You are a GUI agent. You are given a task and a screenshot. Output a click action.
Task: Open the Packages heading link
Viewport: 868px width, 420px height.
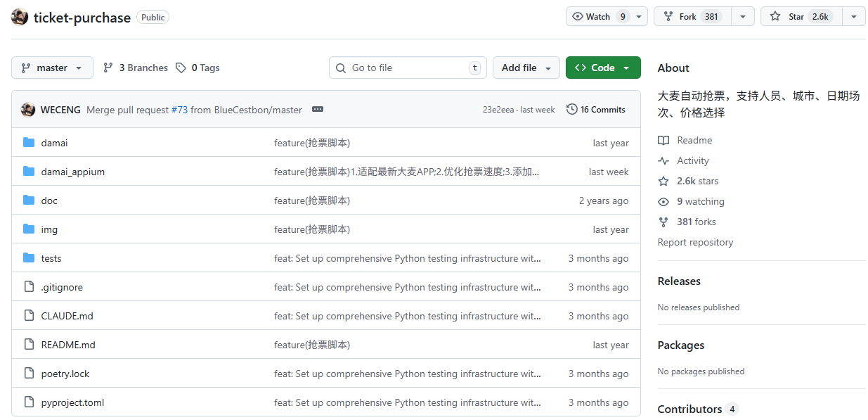pos(681,345)
